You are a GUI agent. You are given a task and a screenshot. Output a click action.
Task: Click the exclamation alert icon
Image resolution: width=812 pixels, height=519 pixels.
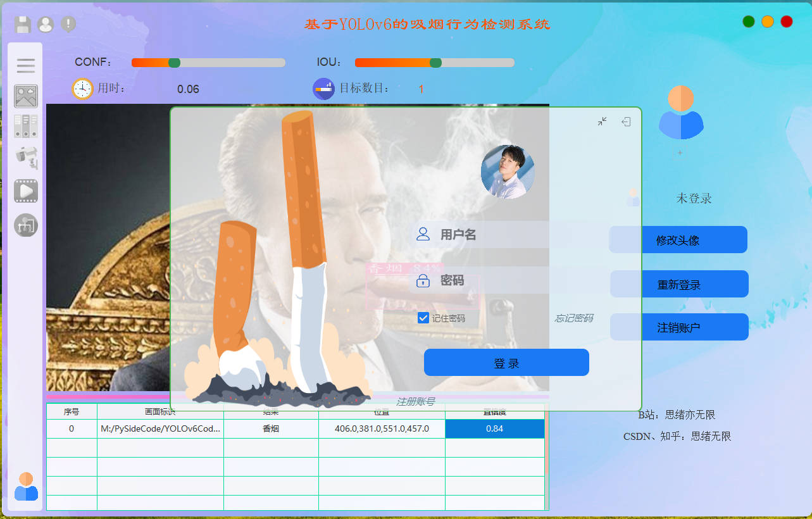[x=68, y=25]
